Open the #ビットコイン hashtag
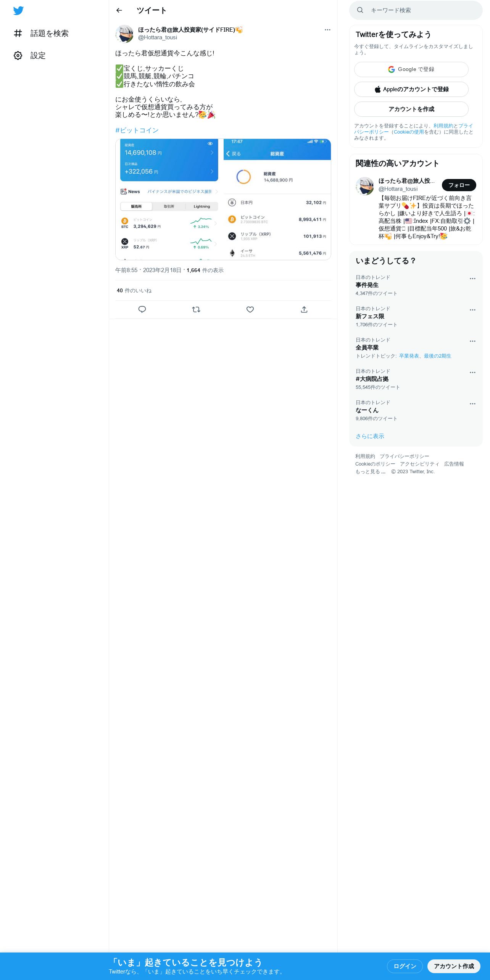 [x=137, y=131]
